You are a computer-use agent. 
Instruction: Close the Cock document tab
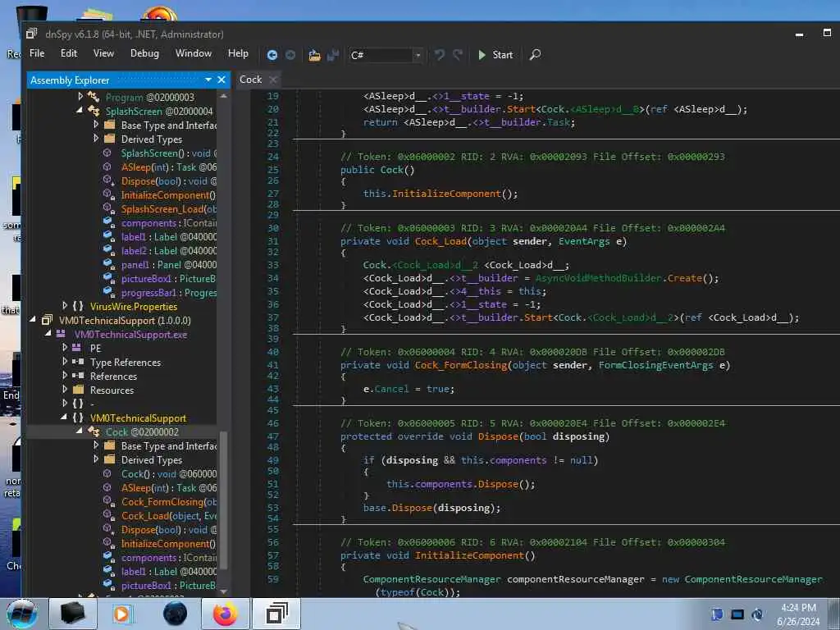273,80
